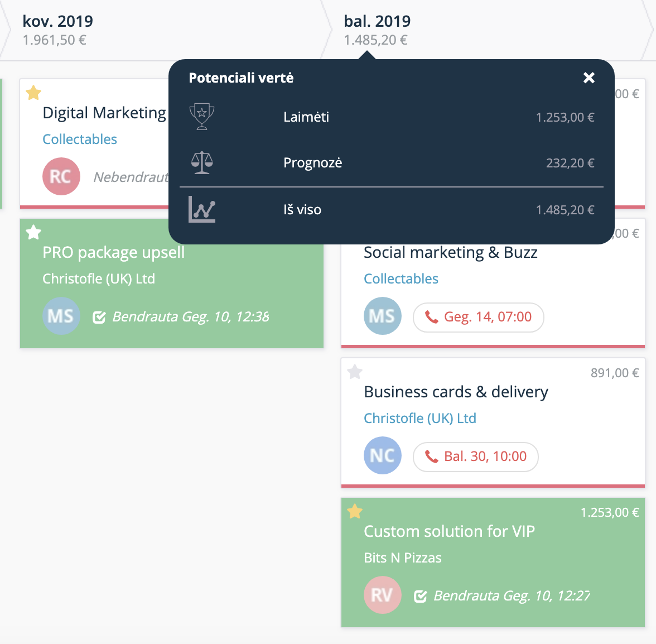Open Collectables link on Social marketing card
Image resolution: width=656 pixels, height=644 pixels.
[401, 278]
